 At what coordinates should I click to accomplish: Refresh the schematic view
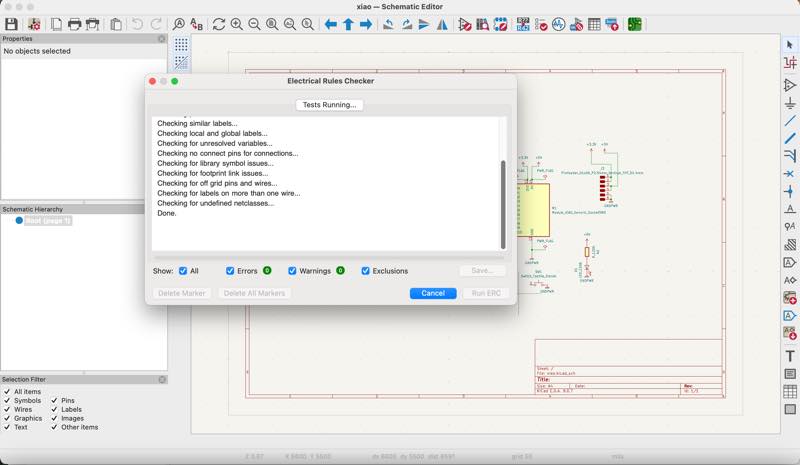click(219, 24)
